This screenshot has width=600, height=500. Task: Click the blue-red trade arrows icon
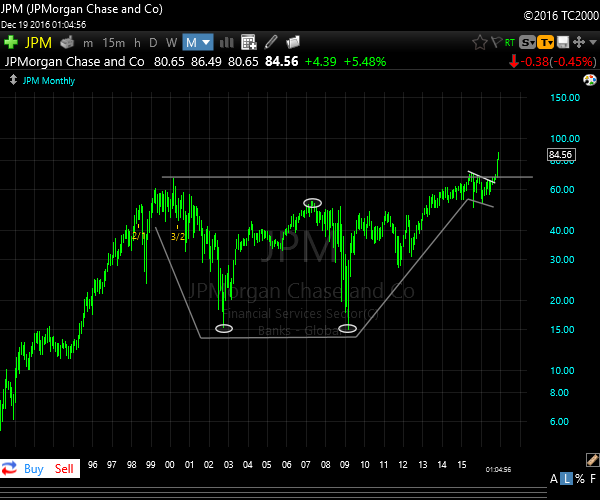(10, 468)
